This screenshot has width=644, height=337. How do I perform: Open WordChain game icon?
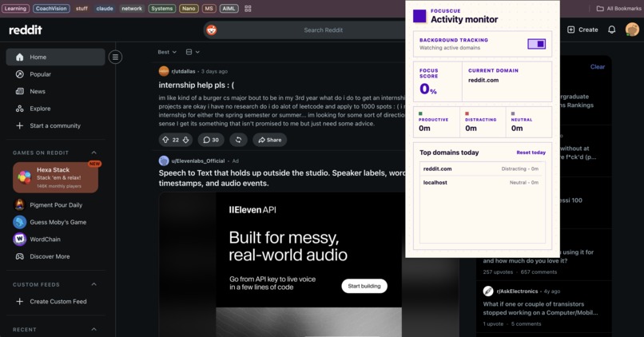19,239
